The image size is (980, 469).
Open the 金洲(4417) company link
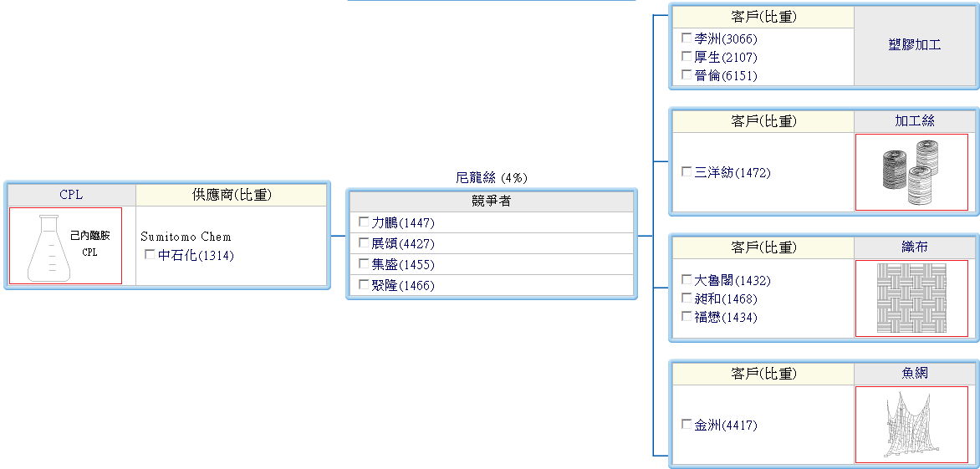[x=725, y=426]
